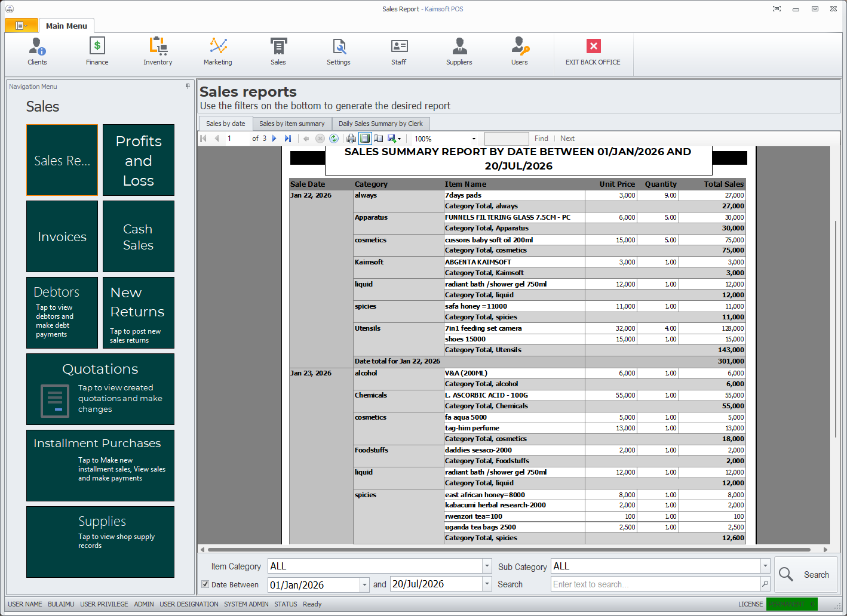Click the application menu button left of Main Menu
847x616 pixels.
(x=21, y=26)
